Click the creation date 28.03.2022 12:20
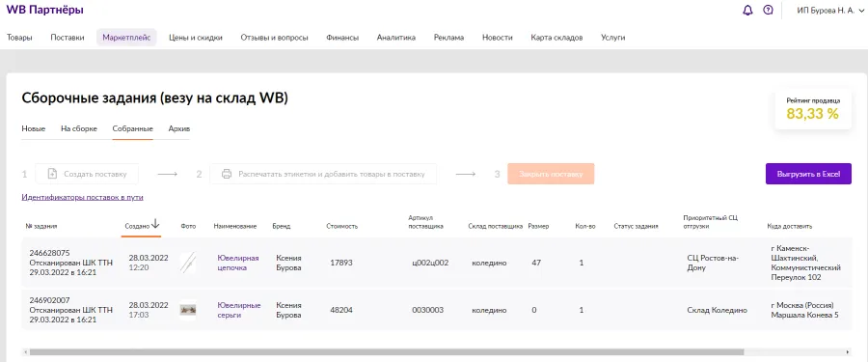Screen dimensions: 868x362 149,263
